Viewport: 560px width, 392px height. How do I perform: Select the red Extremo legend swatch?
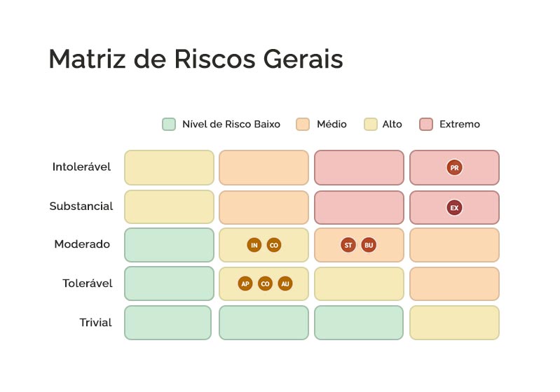pyautogui.click(x=426, y=125)
